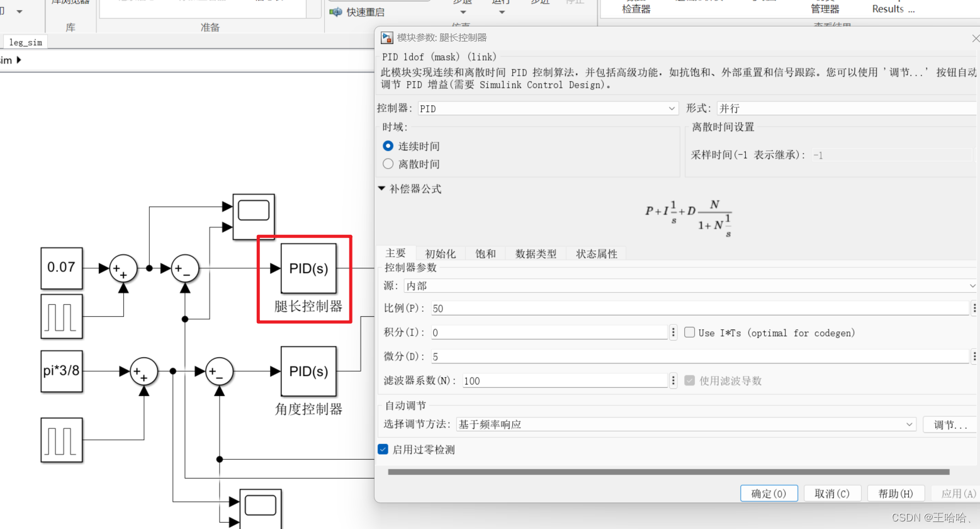The height and width of the screenshot is (529, 980).
Task: Click the scope block at bottom of canvas
Action: click(261, 509)
